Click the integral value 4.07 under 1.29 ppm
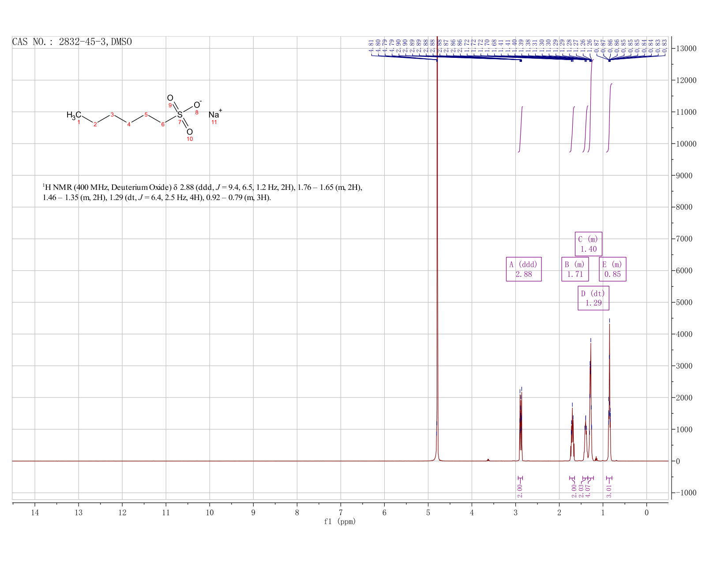This screenshot has height=563, width=728. click(x=588, y=491)
